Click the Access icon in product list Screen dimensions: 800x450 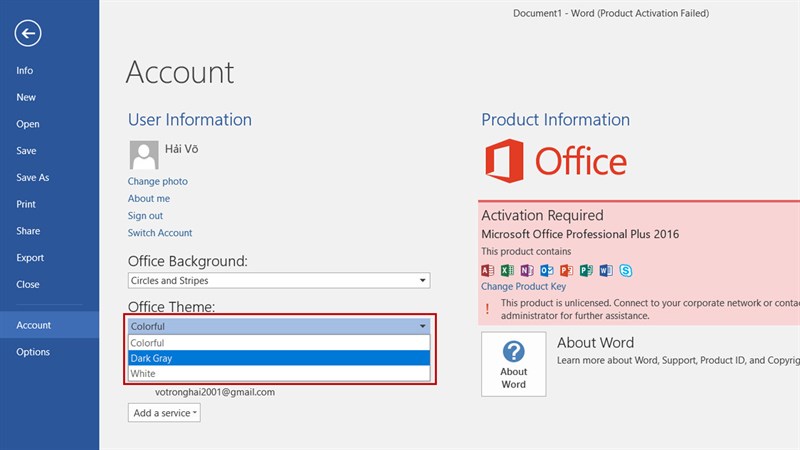coord(488,270)
